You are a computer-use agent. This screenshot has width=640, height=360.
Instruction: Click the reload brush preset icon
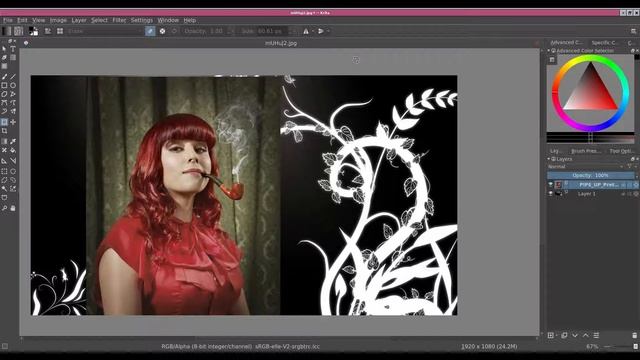174,31
